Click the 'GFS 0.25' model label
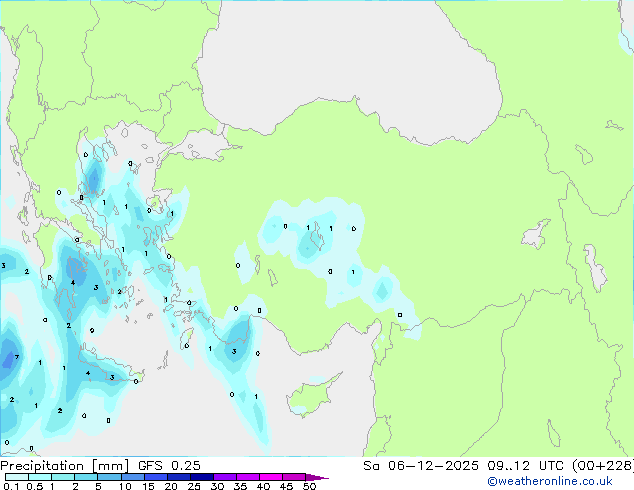The height and width of the screenshot is (490, 634). [169, 466]
